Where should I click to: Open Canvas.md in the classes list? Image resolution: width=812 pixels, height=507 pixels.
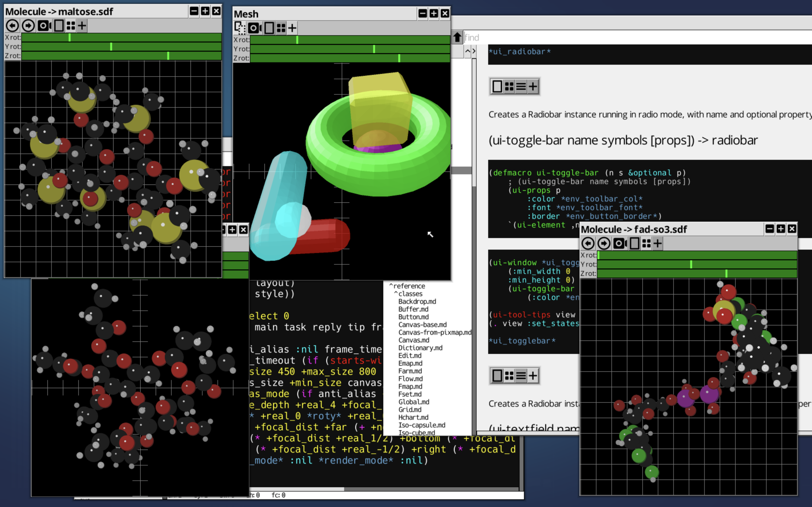click(x=414, y=340)
